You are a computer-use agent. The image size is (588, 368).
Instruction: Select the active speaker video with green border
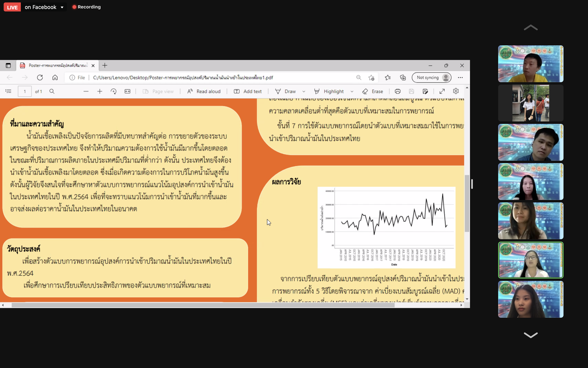tap(531, 260)
